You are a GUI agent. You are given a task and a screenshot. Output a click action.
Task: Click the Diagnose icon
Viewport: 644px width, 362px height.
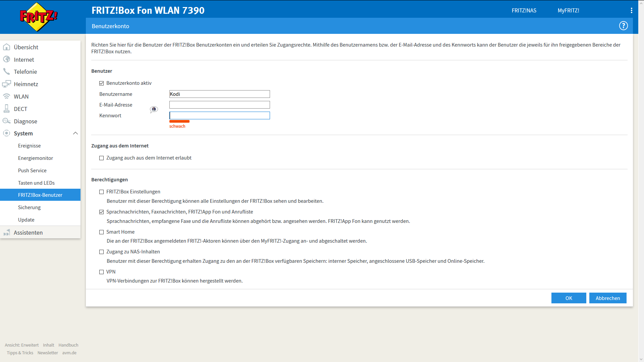6,121
